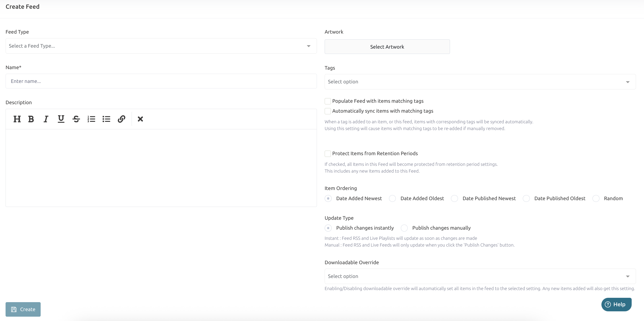The image size is (644, 321).
Task: Open Downloadable Override dropdown
Action: [480, 276]
